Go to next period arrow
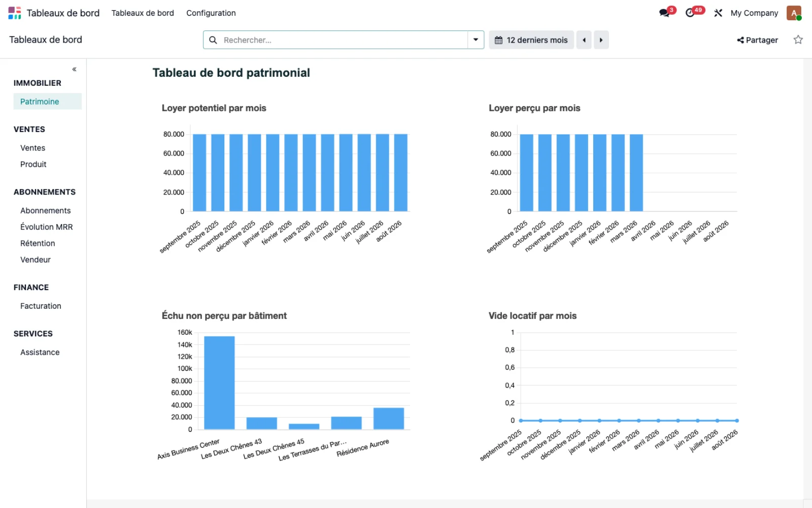The height and width of the screenshot is (508, 812). tap(601, 40)
